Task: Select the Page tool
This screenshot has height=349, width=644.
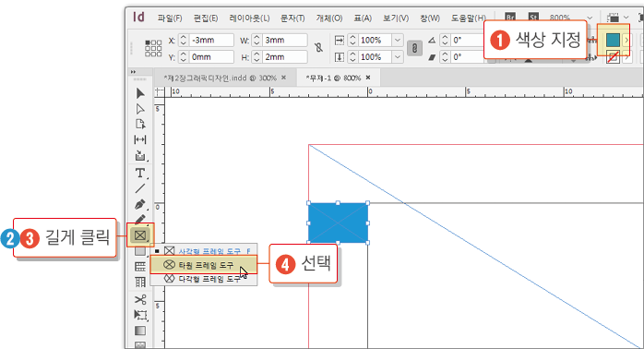Action: pos(140,124)
